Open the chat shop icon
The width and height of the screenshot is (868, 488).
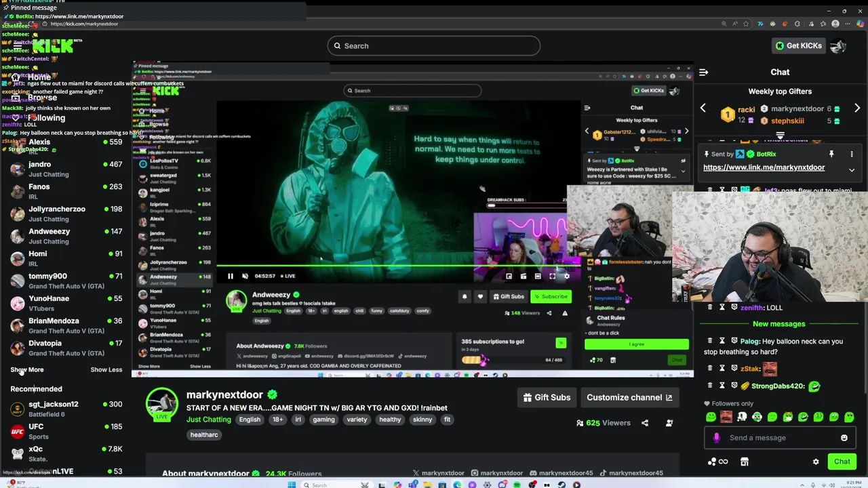pyautogui.click(x=745, y=462)
